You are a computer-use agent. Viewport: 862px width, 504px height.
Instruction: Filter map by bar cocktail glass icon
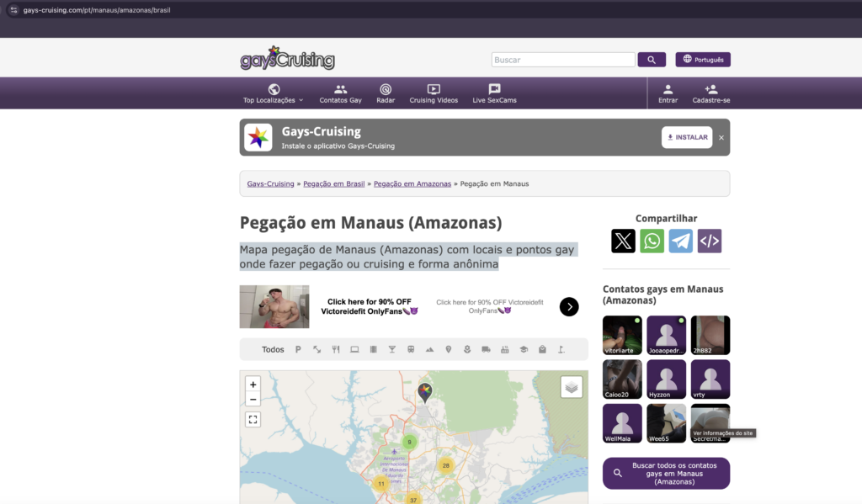(x=391, y=349)
